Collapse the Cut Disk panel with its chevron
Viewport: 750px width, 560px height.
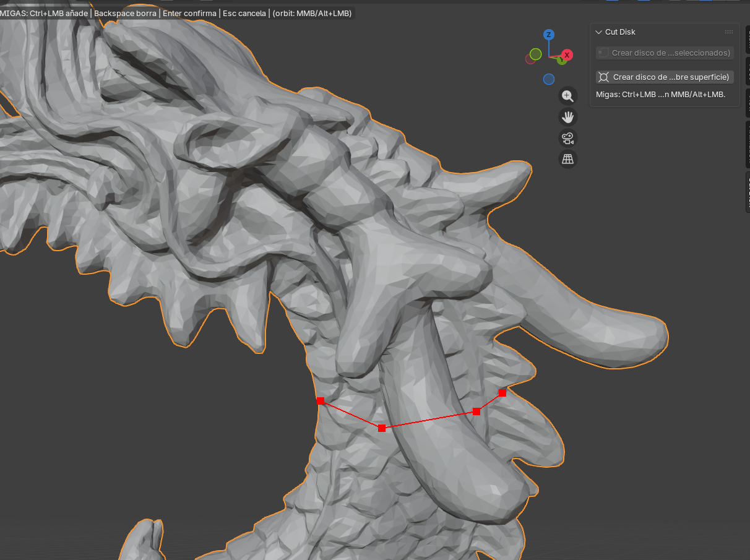598,32
